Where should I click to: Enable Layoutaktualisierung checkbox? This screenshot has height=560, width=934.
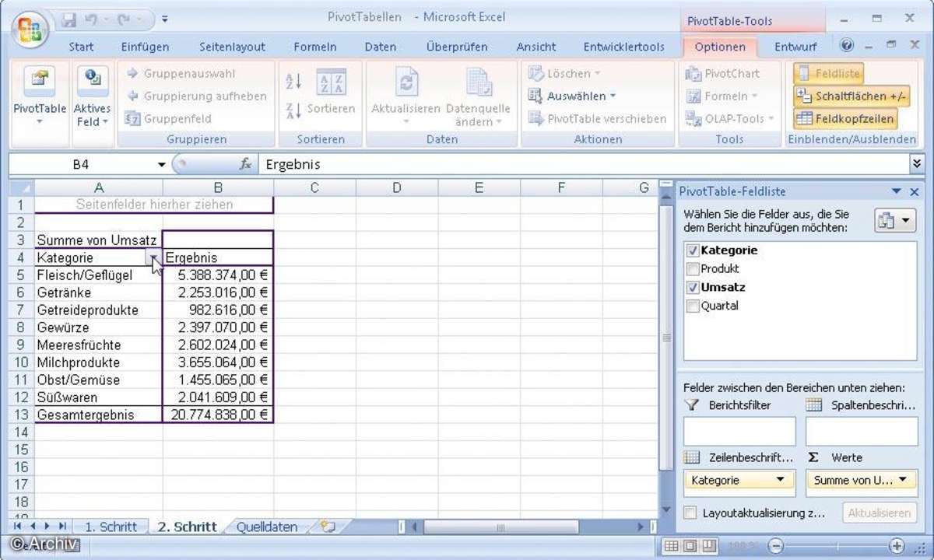(690, 513)
